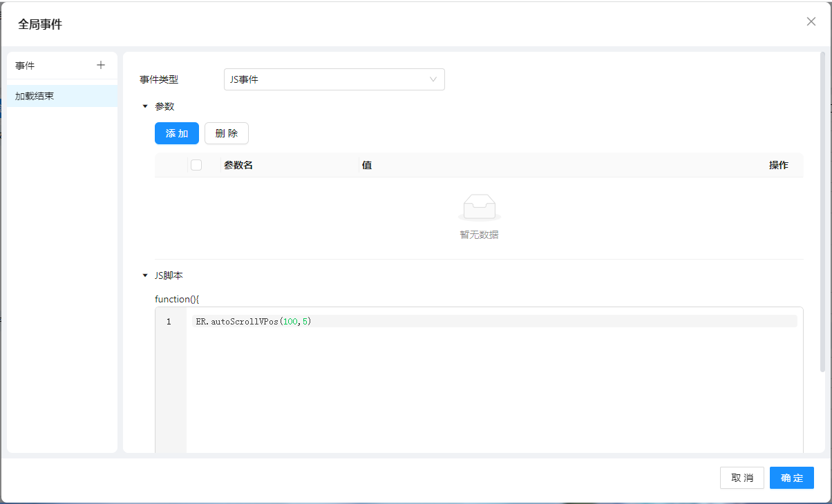Click the 操作 column header
The height and width of the screenshot is (504, 832).
point(778,165)
